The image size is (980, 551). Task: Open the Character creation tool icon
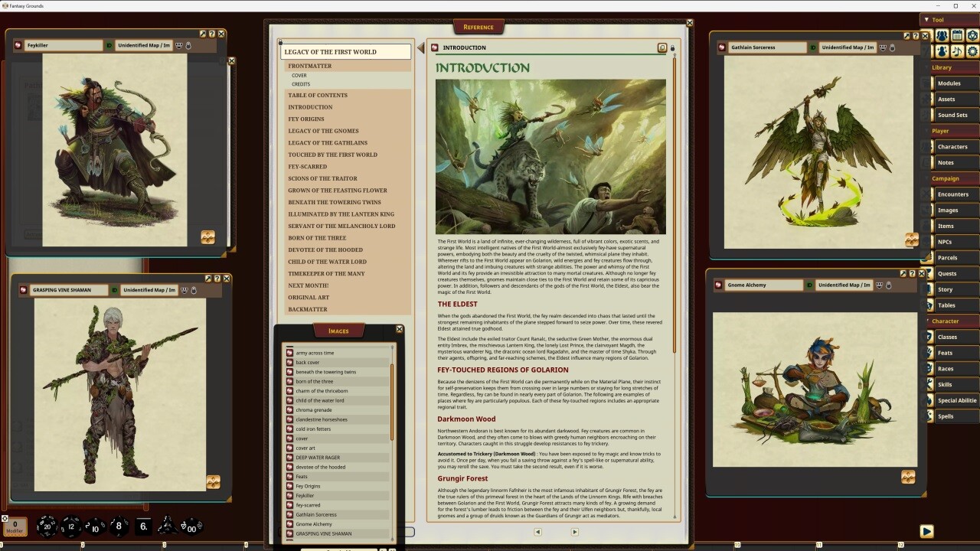(942, 51)
